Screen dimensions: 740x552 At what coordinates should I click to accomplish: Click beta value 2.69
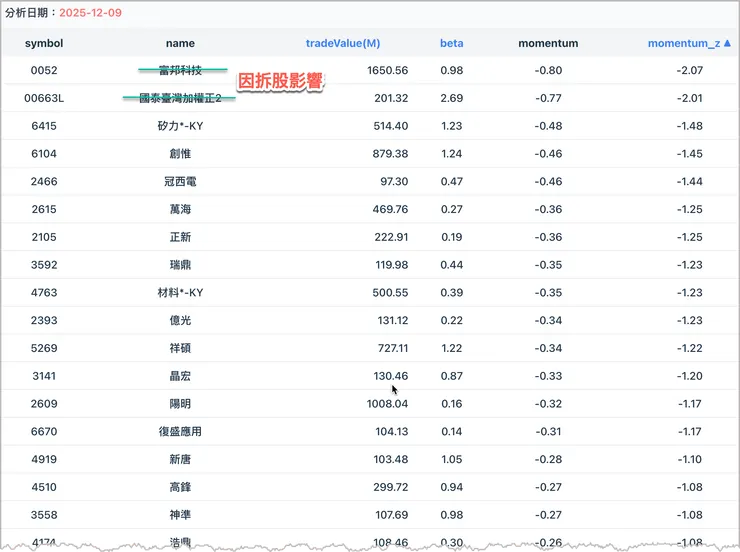(x=452, y=98)
